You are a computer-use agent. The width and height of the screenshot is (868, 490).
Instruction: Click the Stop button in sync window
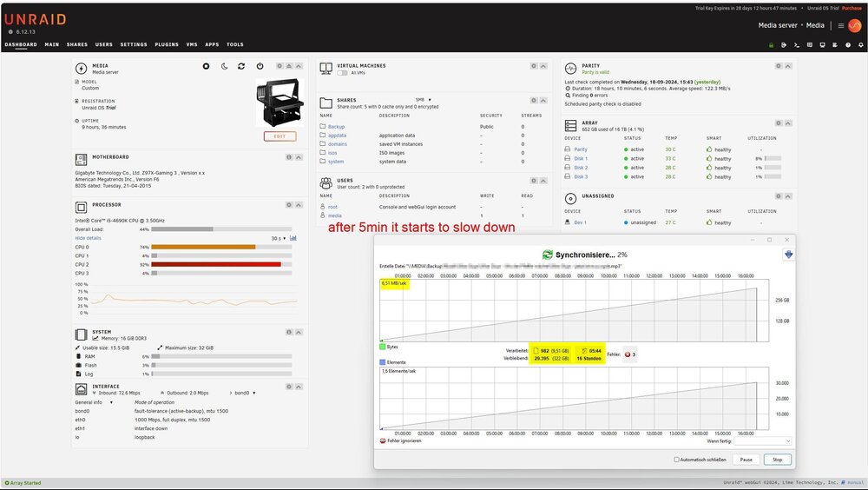[x=777, y=460]
